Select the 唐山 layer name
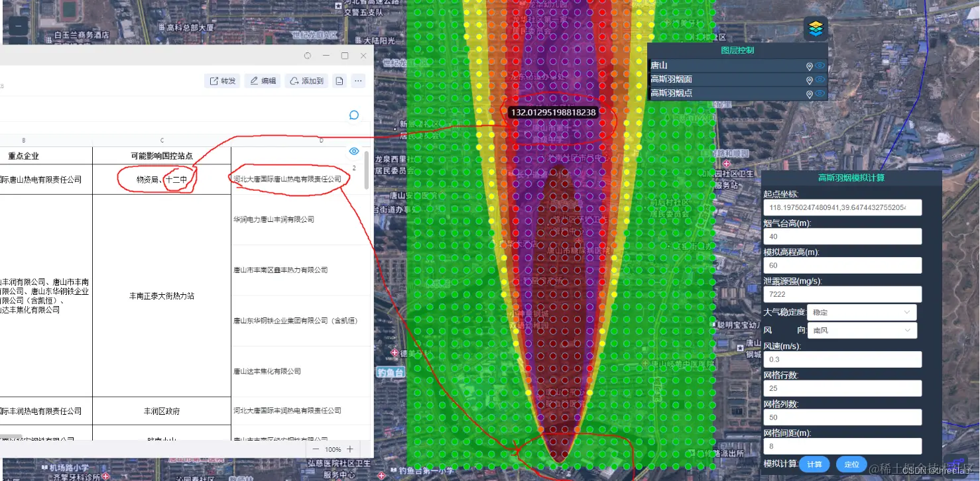The width and height of the screenshot is (980, 481). coord(658,66)
